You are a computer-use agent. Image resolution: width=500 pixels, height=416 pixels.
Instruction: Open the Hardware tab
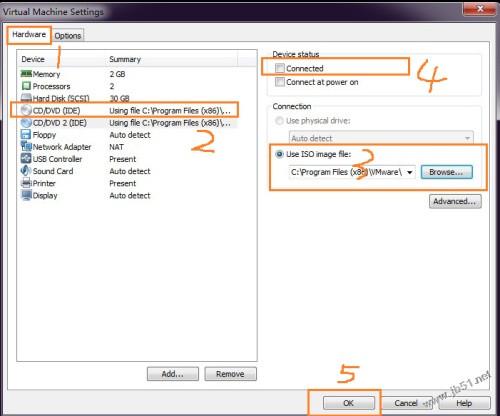29,34
